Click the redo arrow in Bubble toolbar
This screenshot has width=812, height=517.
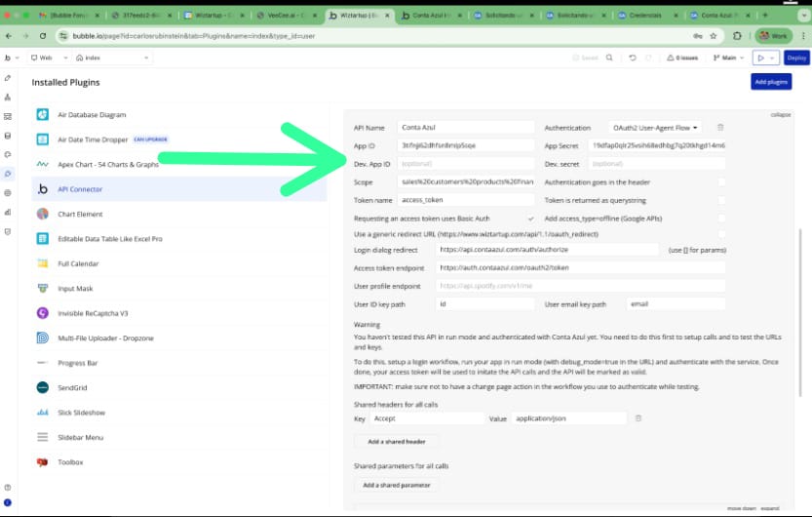tap(648, 58)
